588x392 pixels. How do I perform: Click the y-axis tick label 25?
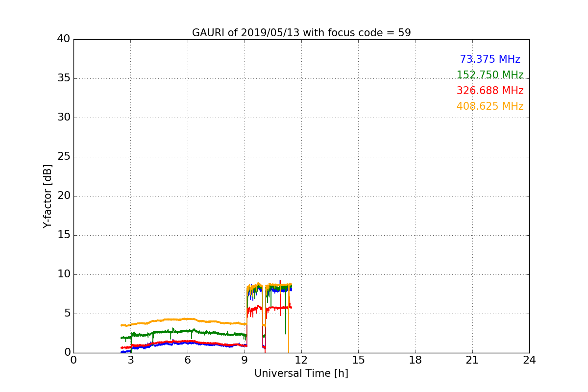[x=64, y=157]
